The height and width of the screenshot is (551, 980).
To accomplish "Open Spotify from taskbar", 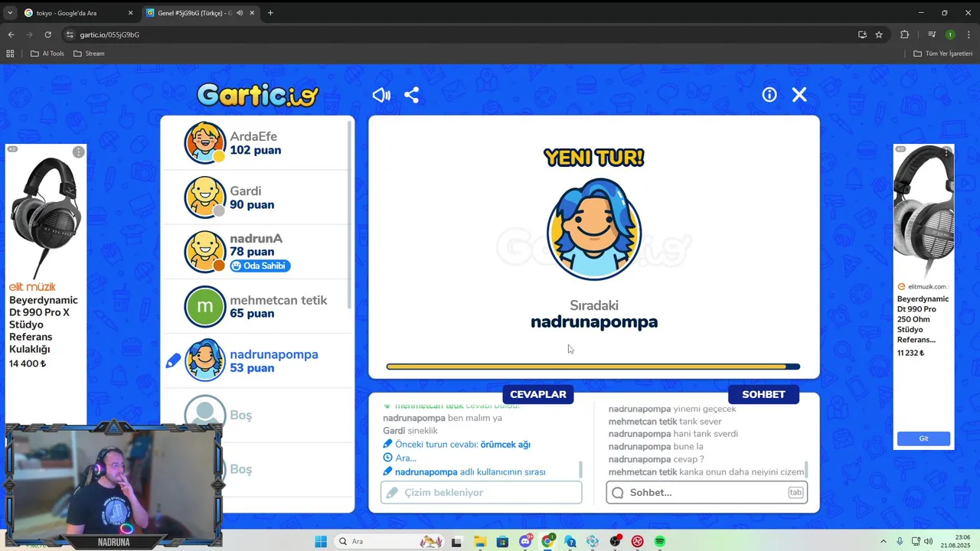I will (659, 541).
